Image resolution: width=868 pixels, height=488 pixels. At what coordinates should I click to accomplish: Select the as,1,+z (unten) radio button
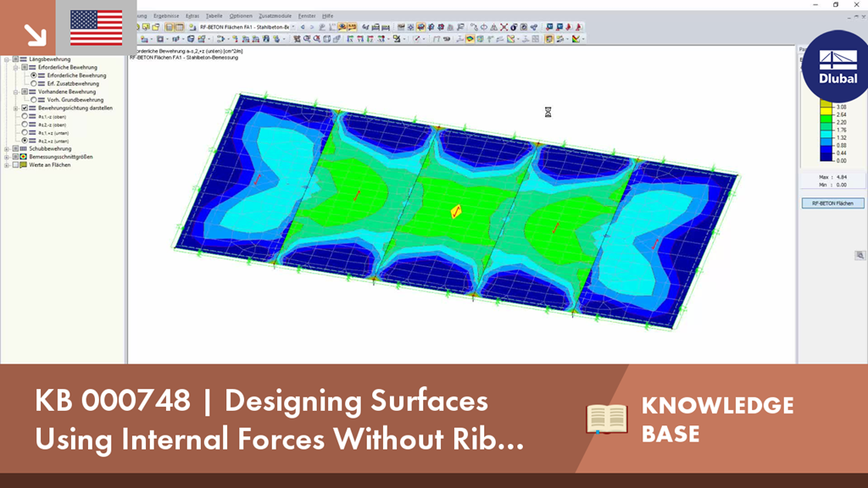tap(25, 133)
